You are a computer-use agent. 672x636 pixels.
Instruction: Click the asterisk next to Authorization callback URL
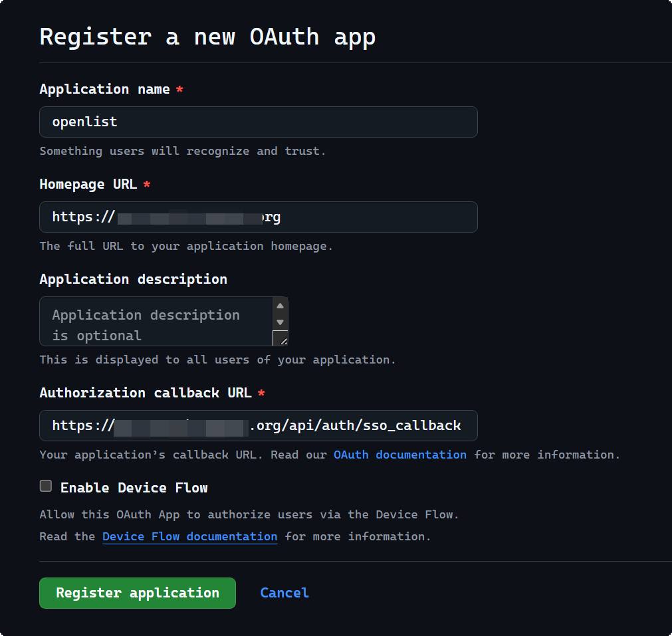tap(261, 393)
